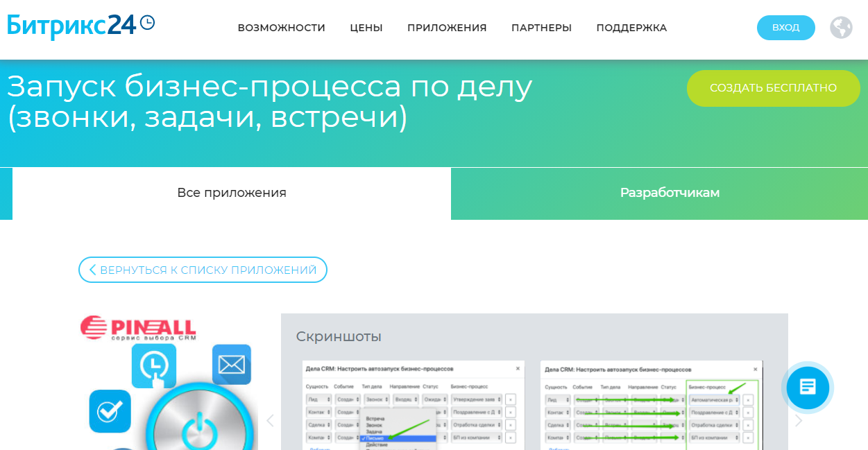Open second screenshot thumbnail with green arrows
Image resolution: width=868 pixels, height=450 pixels.
pos(652,405)
